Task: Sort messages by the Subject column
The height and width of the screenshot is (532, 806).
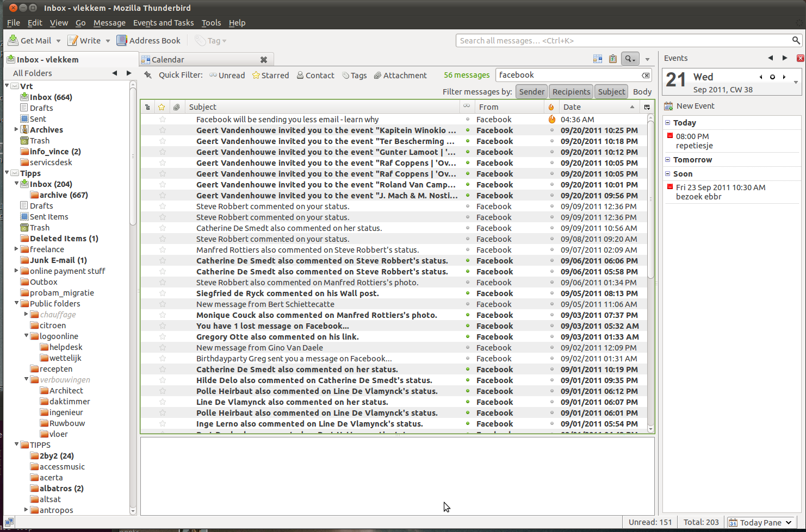Action: (322, 107)
